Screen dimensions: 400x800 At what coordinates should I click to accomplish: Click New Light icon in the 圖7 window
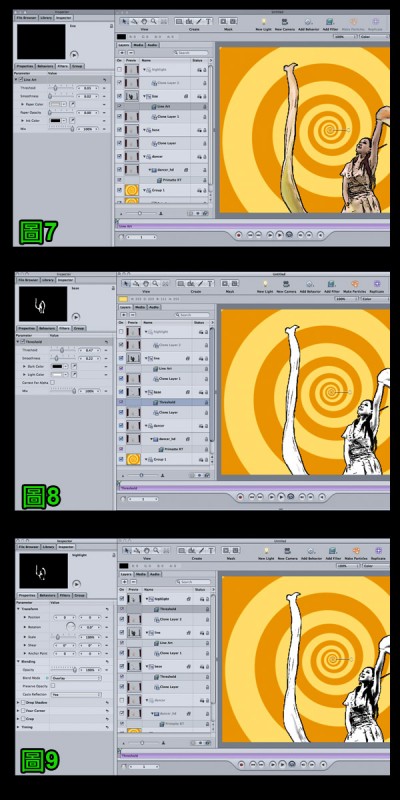(x=263, y=22)
